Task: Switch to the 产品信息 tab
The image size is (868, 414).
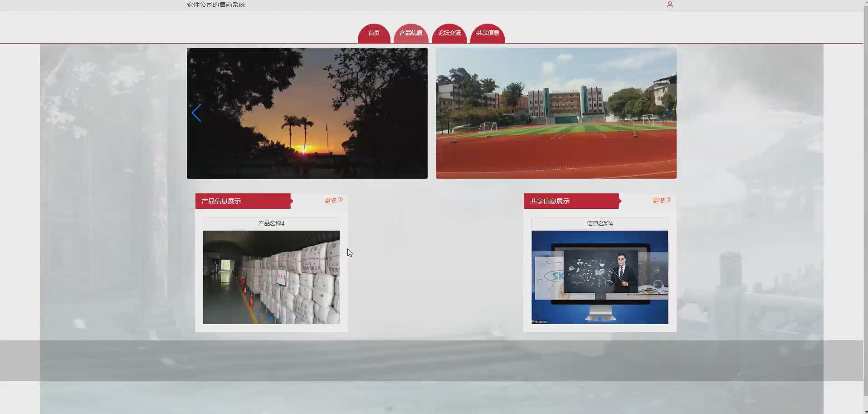Action: pyautogui.click(x=411, y=33)
